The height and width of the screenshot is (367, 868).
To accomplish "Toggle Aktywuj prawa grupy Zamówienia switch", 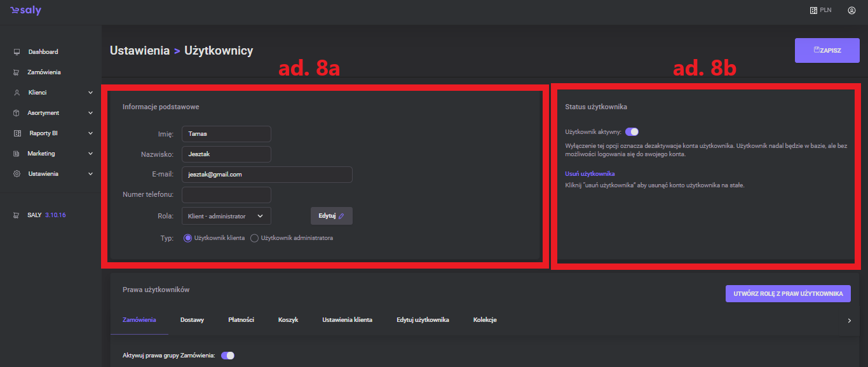I will [x=227, y=356].
